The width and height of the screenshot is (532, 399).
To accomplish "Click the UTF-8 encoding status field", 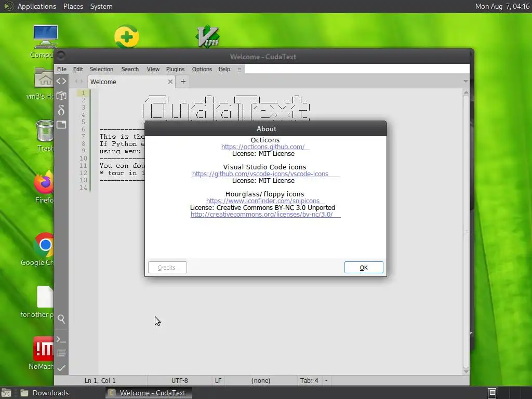I will click(179, 381).
